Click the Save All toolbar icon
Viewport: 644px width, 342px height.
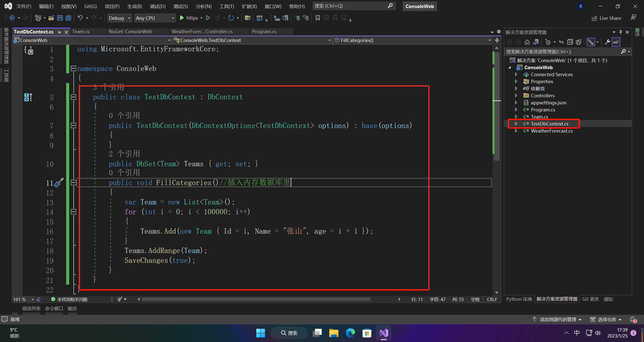tap(68, 18)
